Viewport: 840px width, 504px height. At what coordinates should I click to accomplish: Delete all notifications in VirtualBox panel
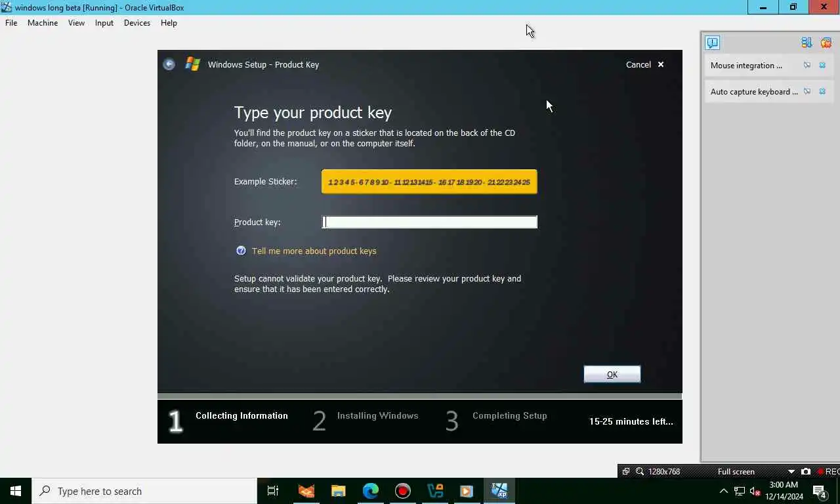coord(826,43)
